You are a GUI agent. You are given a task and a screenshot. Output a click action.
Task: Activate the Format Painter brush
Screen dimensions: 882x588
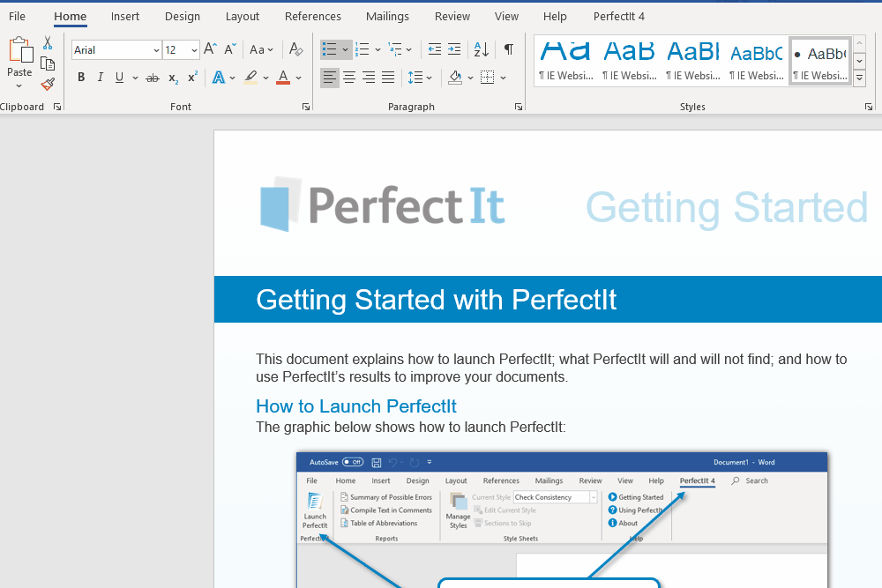(48, 85)
